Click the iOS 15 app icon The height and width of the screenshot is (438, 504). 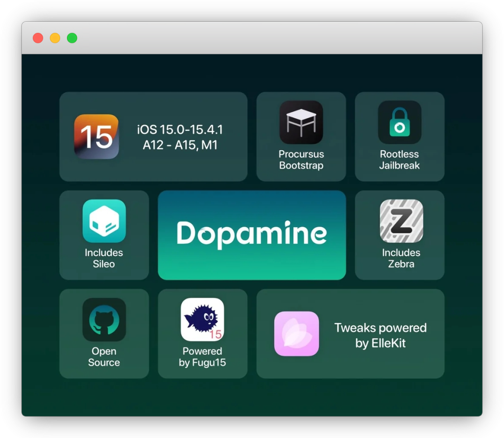point(96,136)
